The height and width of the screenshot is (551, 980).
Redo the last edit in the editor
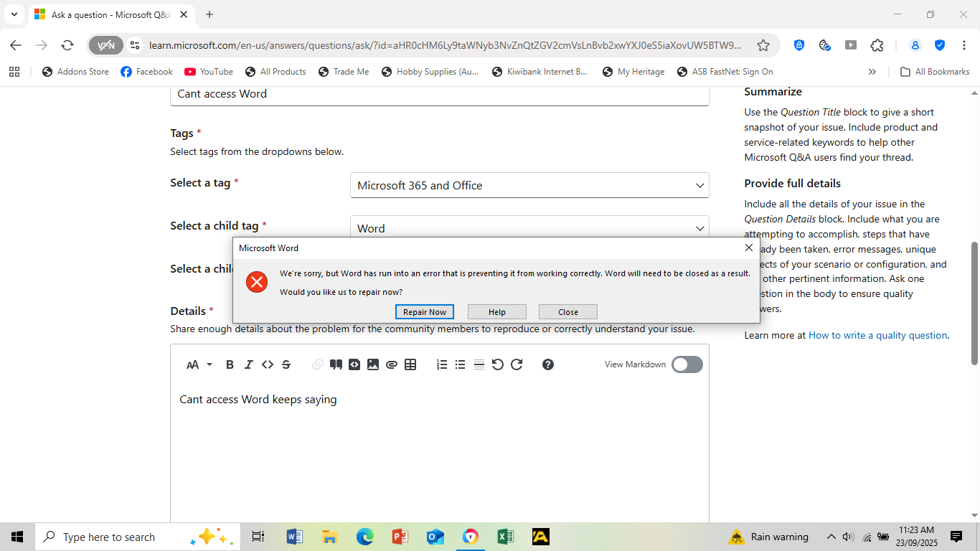(517, 364)
